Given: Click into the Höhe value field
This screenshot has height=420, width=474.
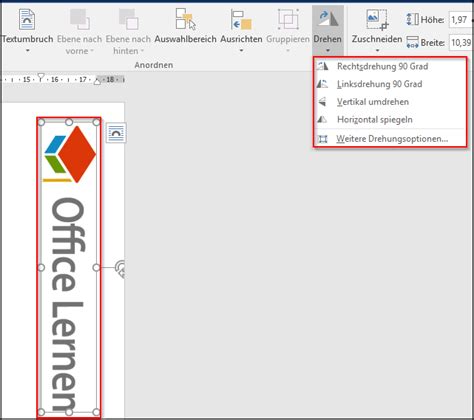Looking at the screenshot, I should pos(461,20).
